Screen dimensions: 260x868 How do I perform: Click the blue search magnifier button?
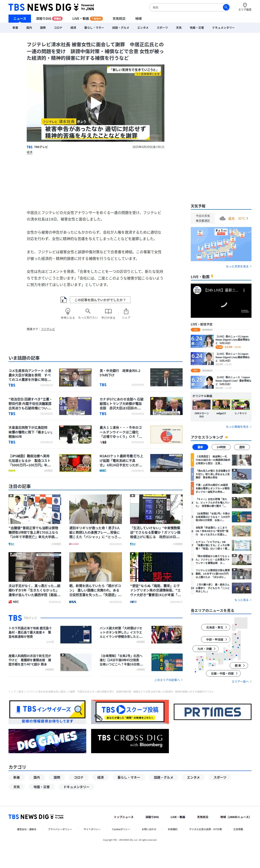(226, 7)
